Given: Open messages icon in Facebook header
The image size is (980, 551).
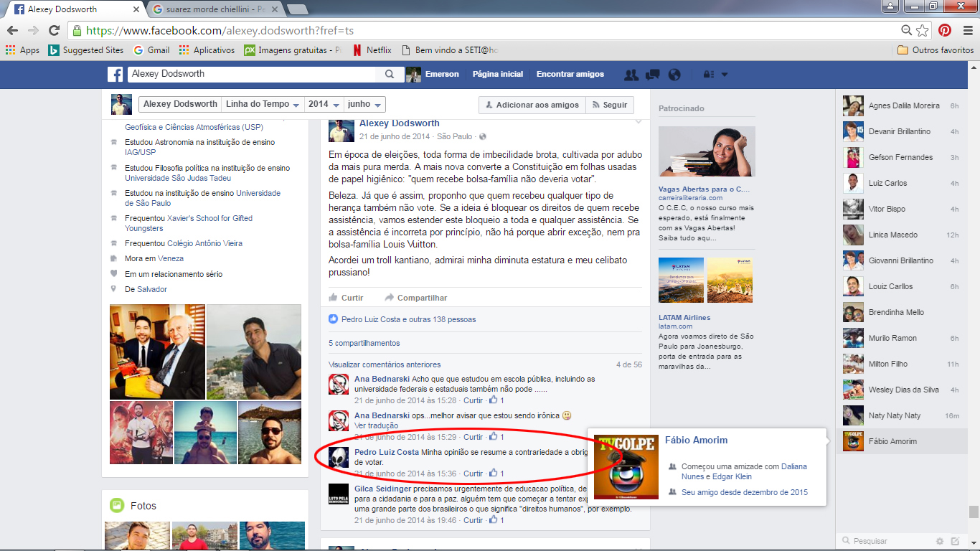Looking at the screenshot, I should click(x=653, y=75).
